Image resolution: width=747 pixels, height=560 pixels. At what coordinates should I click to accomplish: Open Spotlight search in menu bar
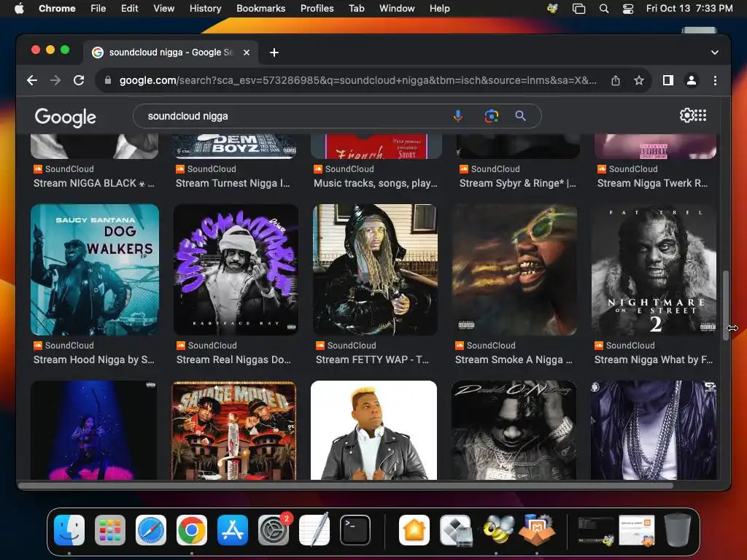(x=603, y=9)
